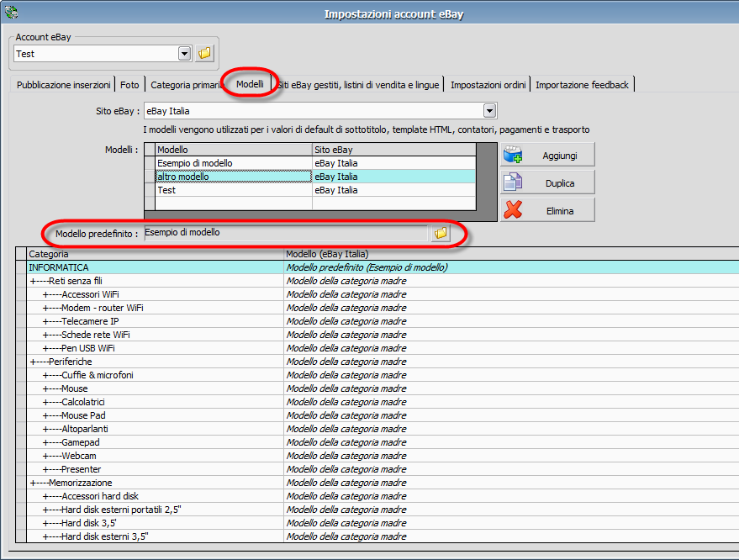Open account folder icon next to Test
The height and width of the screenshot is (560, 739).
tap(204, 53)
